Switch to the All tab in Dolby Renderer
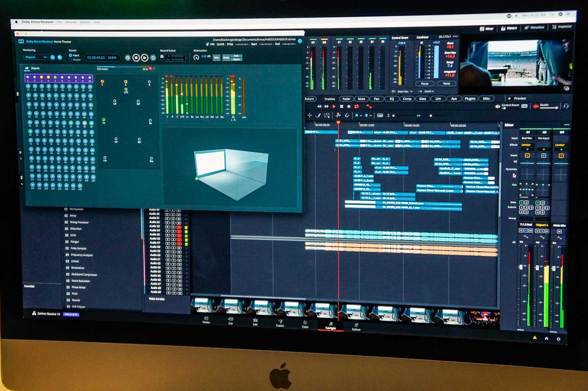Viewport: 588px width, 391px height. [x=26, y=68]
